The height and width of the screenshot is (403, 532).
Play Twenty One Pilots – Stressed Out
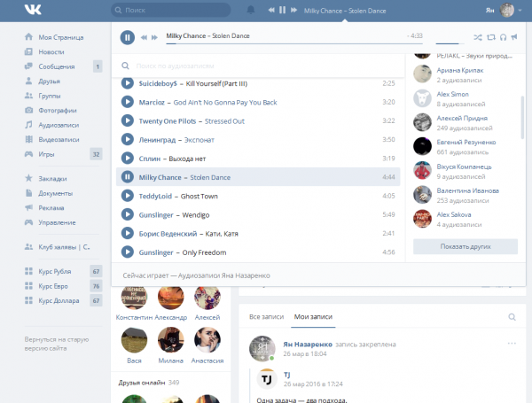click(127, 120)
